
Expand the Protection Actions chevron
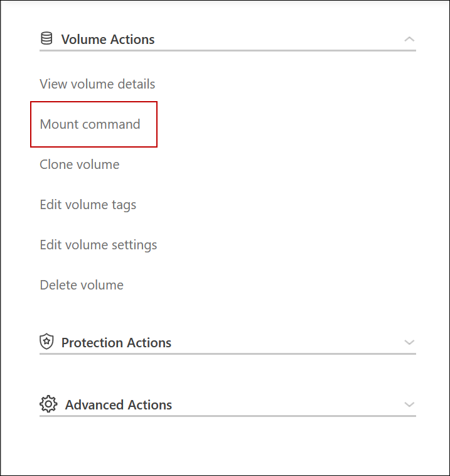(x=409, y=342)
